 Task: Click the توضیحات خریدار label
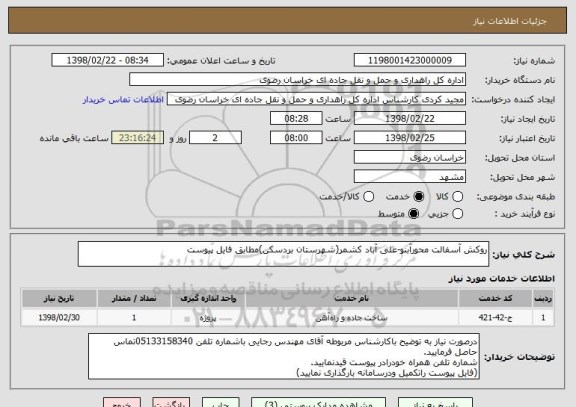click(519, 357)
